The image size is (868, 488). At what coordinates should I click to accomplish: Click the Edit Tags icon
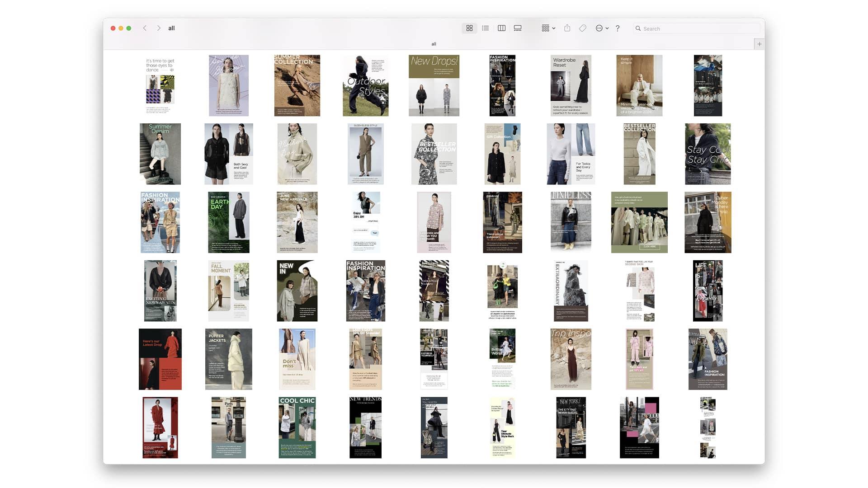pos(583,28)
